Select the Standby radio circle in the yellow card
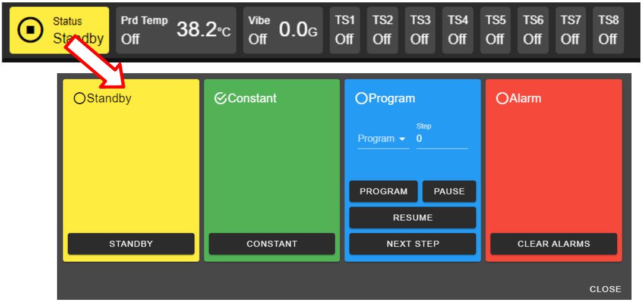The image size is (644, 304). coord(79,98)
